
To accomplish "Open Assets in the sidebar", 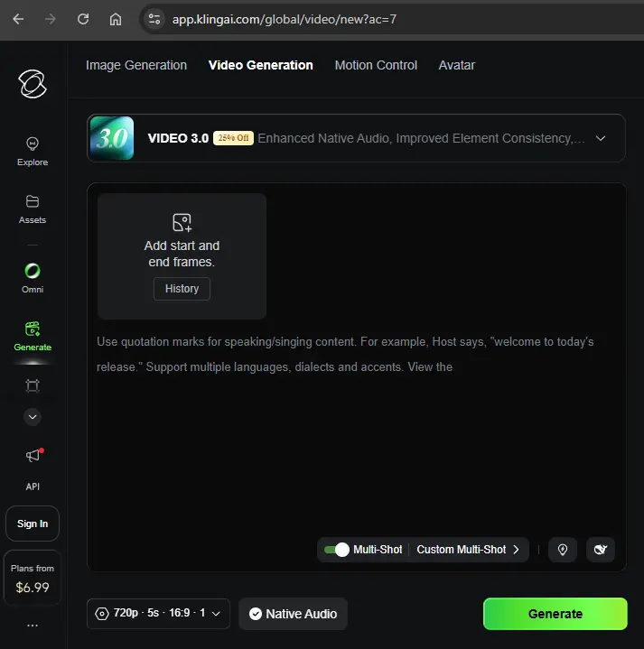I will [x=33, y=209].
